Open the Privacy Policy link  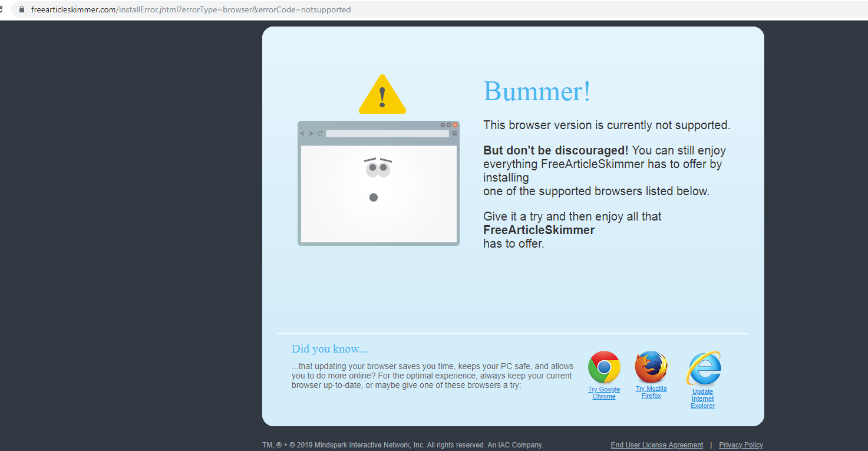point(741,445)
